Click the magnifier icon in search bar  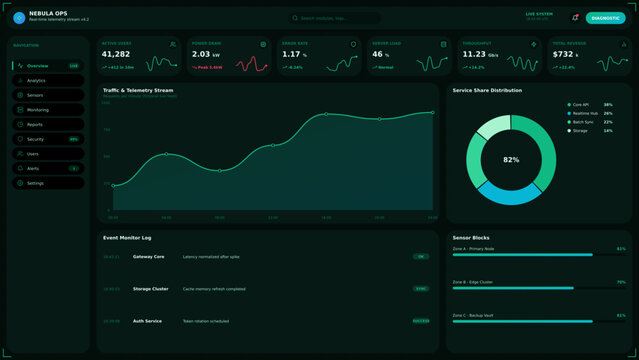pyautogui.click(x=295, y=18)
